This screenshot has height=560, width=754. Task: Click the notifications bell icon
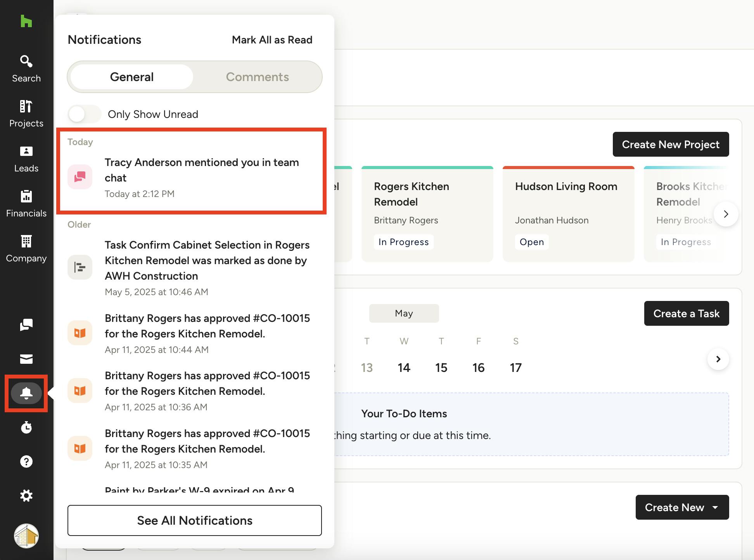pos(26,393)
